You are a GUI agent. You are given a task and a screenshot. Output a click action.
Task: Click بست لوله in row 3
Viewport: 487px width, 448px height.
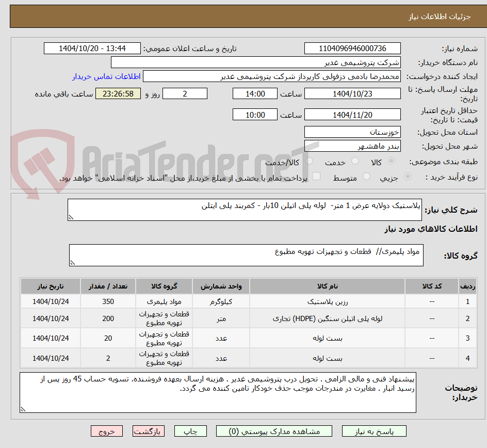[x=328, y=338]
